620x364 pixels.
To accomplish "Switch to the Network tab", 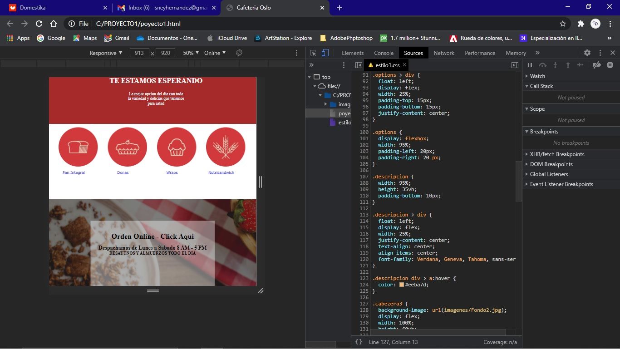I will point(443,53).
